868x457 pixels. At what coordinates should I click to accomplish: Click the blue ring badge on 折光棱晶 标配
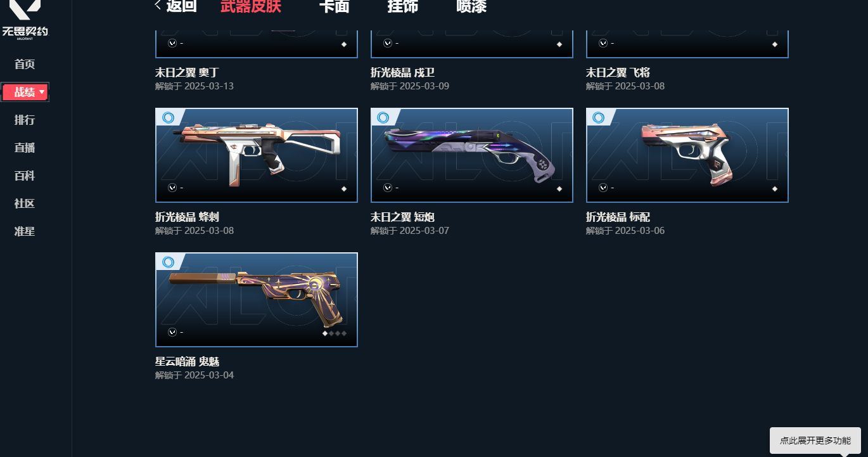pyautogui.click(x=599, y=118)
